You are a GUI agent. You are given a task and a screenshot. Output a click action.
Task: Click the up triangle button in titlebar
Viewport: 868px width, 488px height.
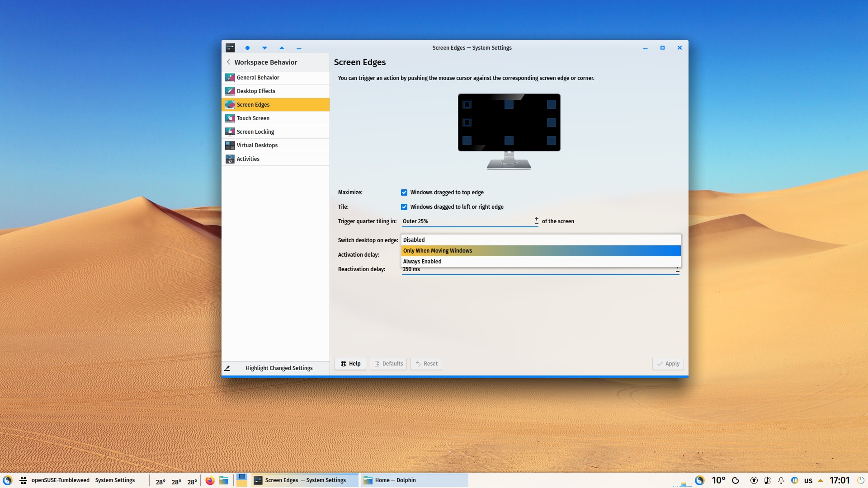[x=282, y=48]
